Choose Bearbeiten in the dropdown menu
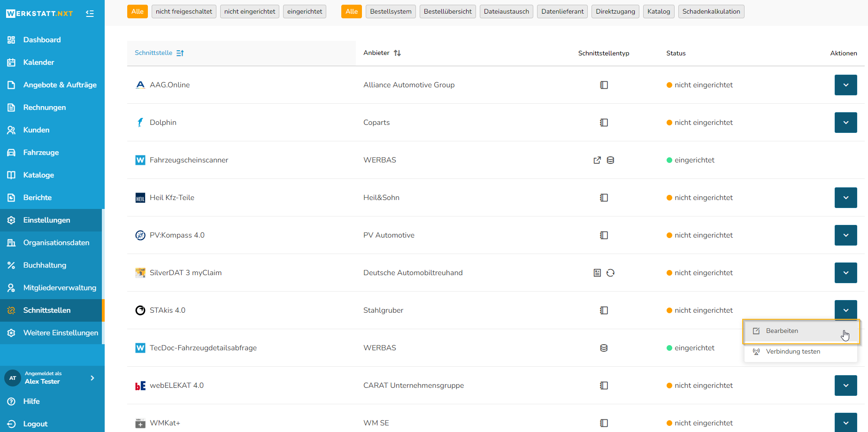This screenshot has width=868, height=432. [x=801, y=331]
